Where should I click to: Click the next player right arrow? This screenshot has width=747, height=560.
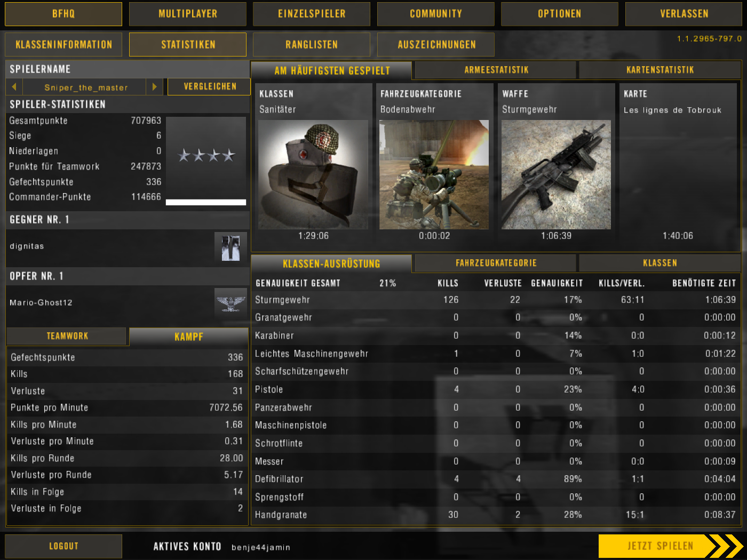pos(154,87)
